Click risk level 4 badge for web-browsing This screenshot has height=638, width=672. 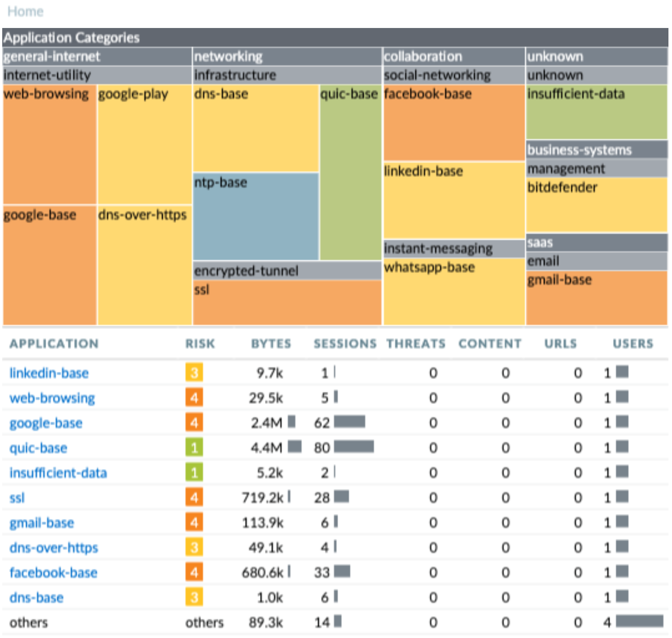point(194,398)
